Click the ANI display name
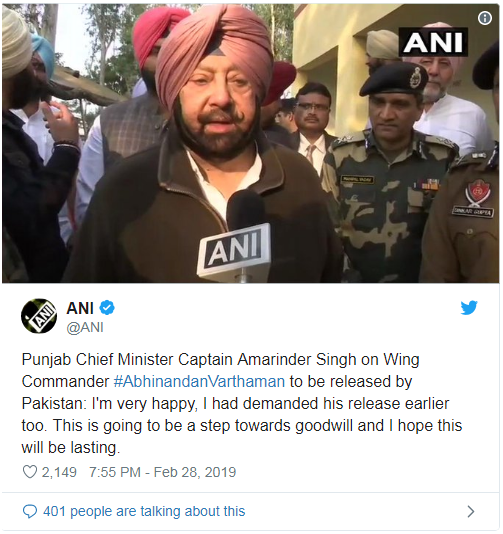Screen dimensions: 503x534 point(80,308)
